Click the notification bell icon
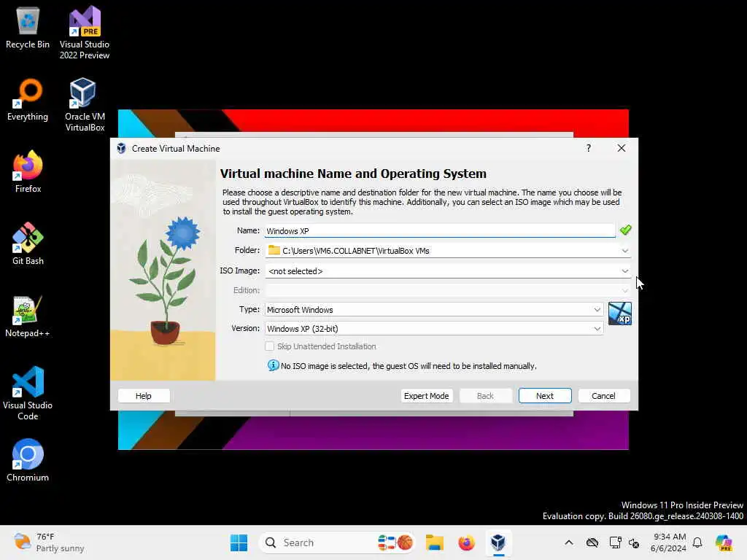The height and width of the screenshot is (560, 747). click(x=697, y=542)
